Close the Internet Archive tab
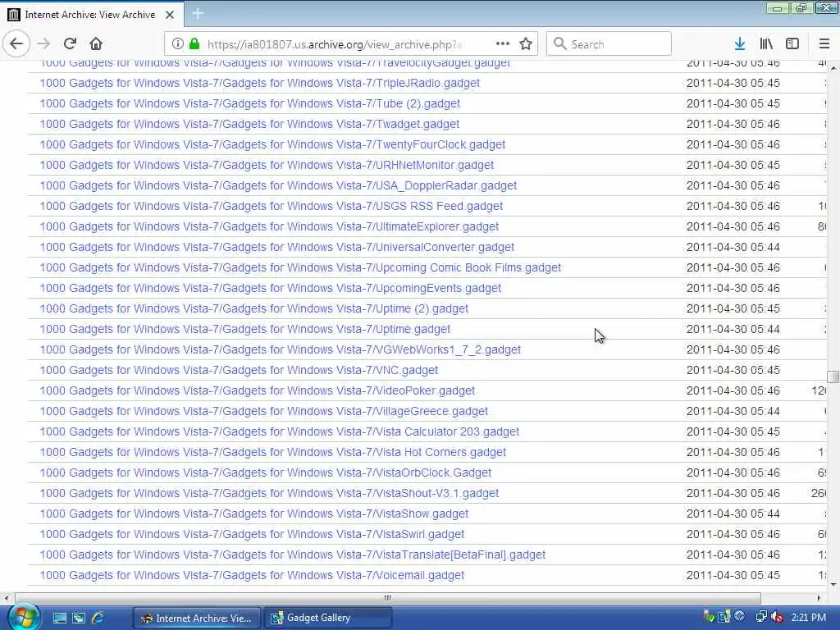The width and height of the screenshot is (840, 630). point(170,15)
